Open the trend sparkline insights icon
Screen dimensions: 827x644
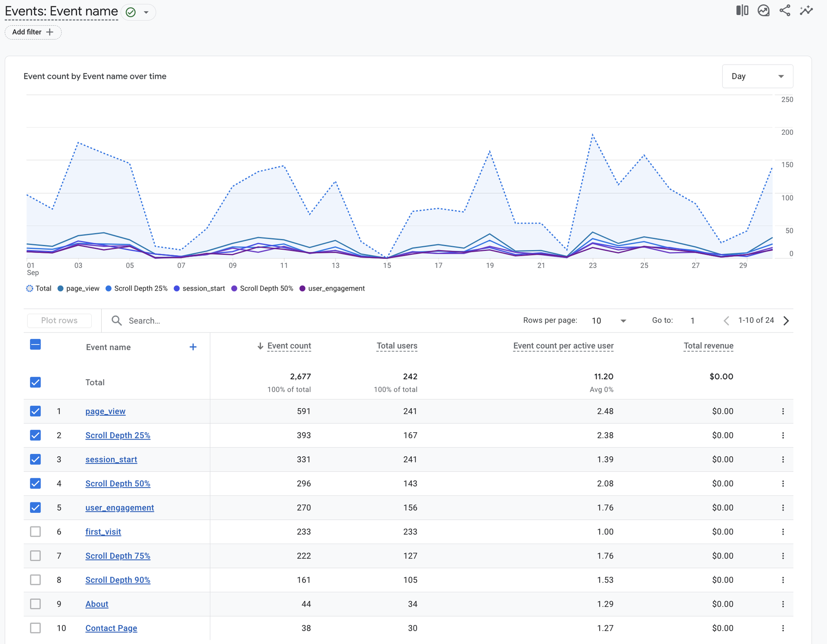[806, 10]
